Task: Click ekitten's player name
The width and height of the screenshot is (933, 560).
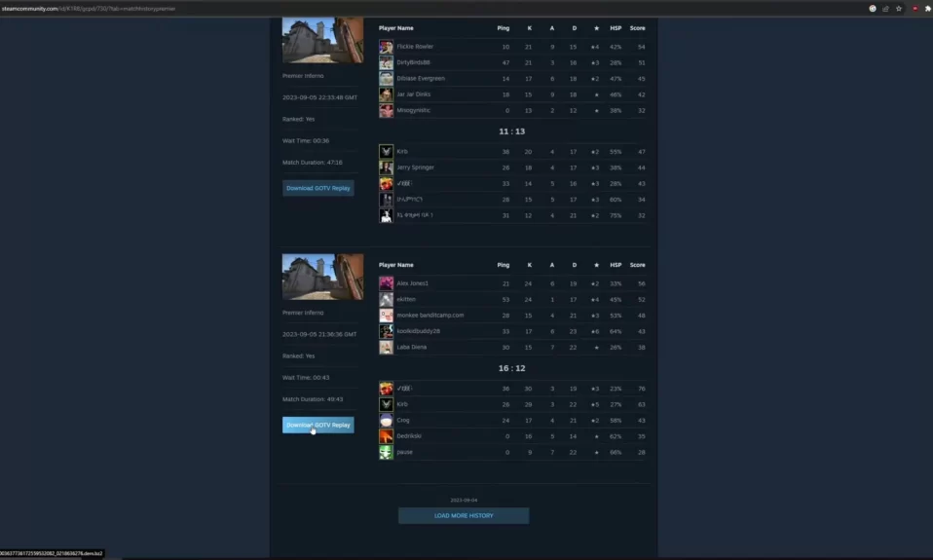Action: (406, 299)
